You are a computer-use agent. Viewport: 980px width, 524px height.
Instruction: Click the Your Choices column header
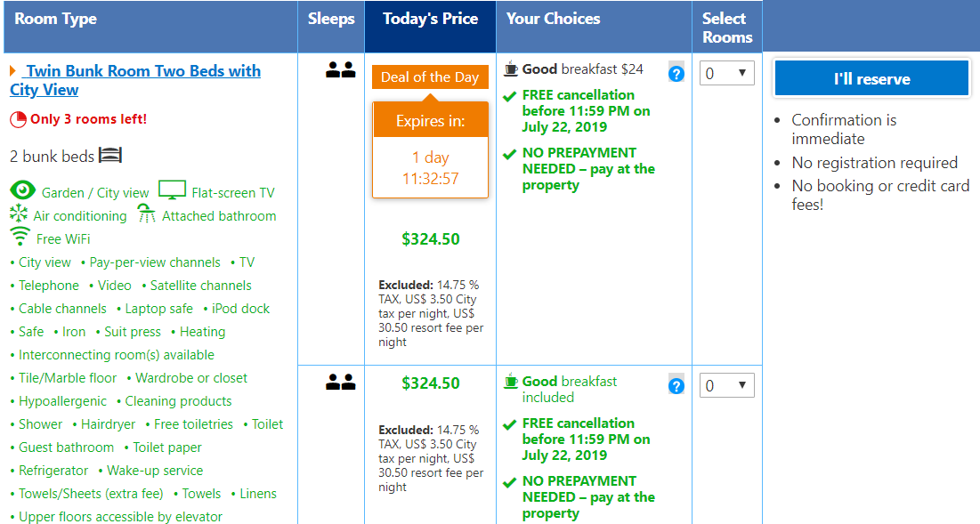tap(594, 27)
